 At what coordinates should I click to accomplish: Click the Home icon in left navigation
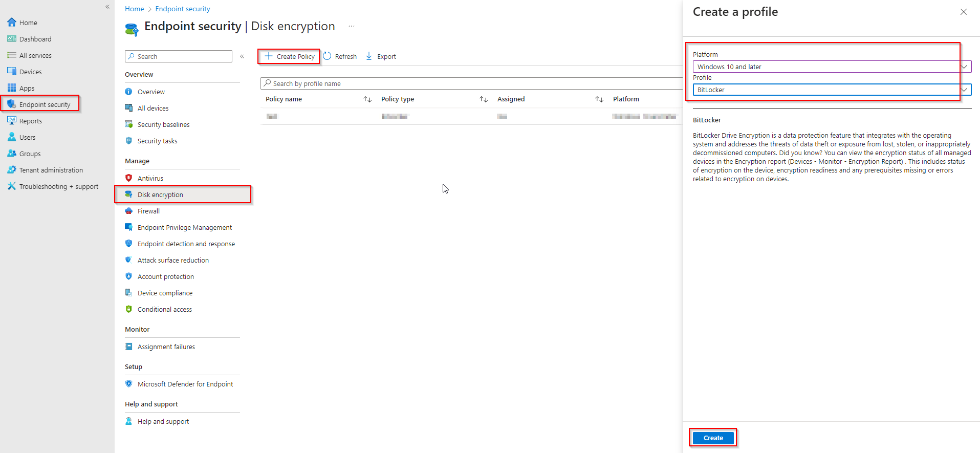[x=12, y=23]
